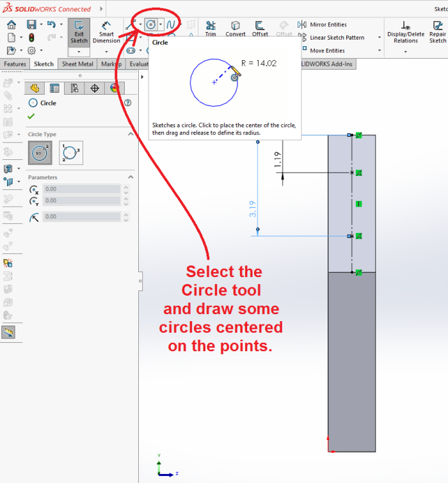The width and height of the screenshot is (448, 483).
Task: Open help for Circle PropertyManager
Action: click(x=127, y=103)
